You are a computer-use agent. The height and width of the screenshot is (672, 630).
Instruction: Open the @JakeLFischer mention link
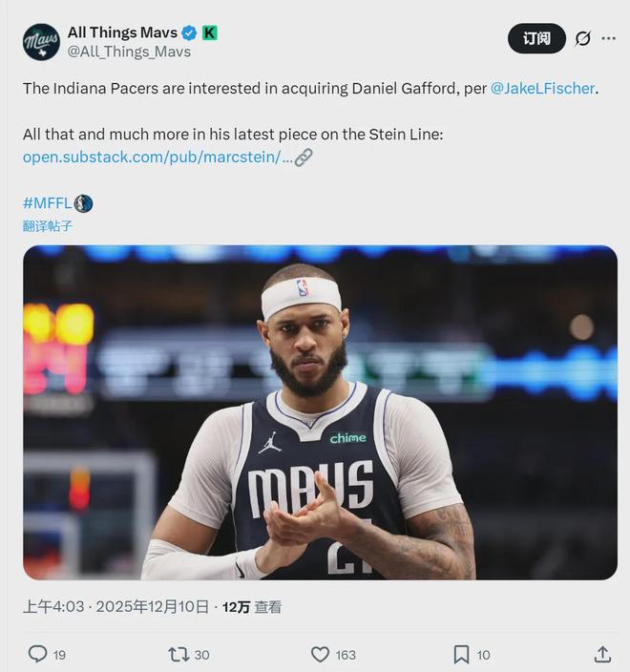542,88
